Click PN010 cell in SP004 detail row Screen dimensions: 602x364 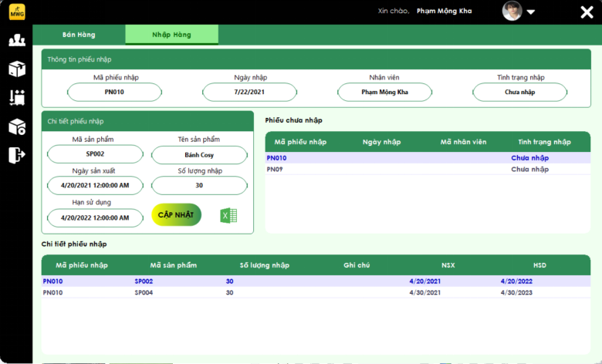pyautogui.click(x=52, y=292)
